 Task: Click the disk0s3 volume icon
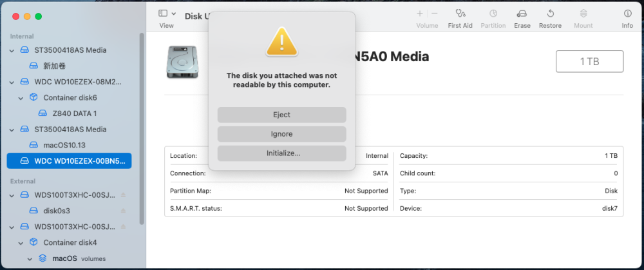click(33, 211)
